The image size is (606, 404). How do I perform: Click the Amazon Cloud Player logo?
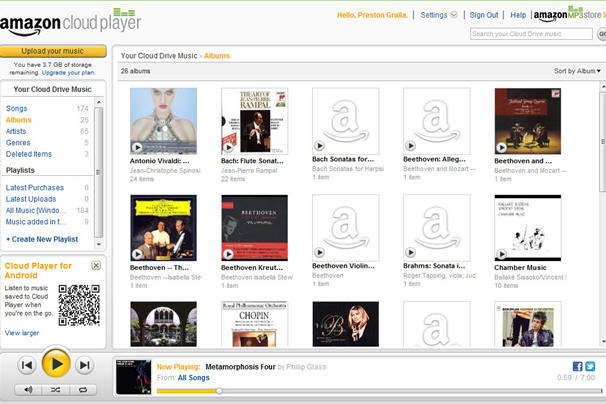pos(70,23)
